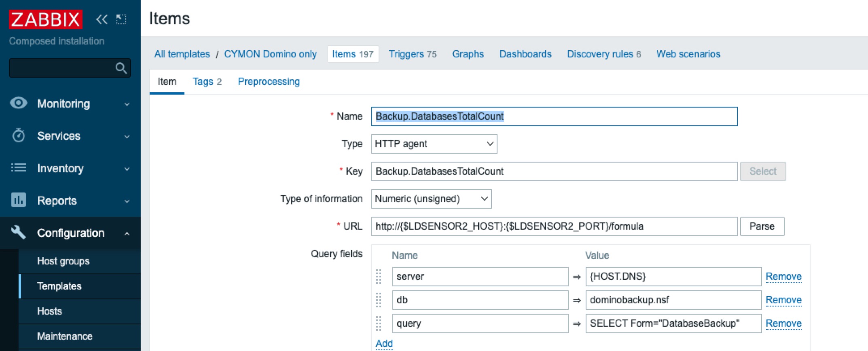Click the Parse button next to URL
Viewport: 868px width, 351px height.
tap(762, 226)
